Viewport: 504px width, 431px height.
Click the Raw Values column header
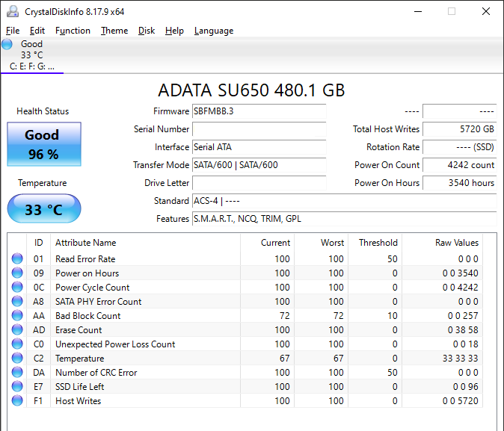coord(456,243)
